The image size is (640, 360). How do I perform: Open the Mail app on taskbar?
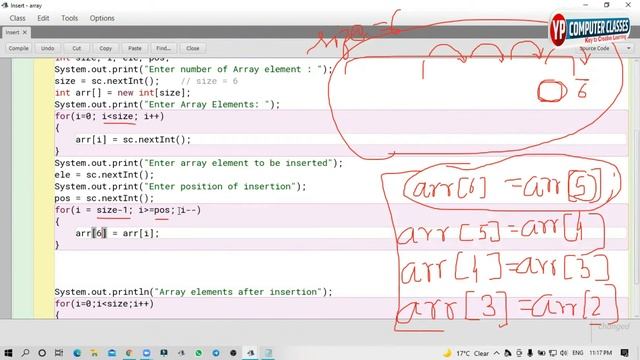coord(111,353)
